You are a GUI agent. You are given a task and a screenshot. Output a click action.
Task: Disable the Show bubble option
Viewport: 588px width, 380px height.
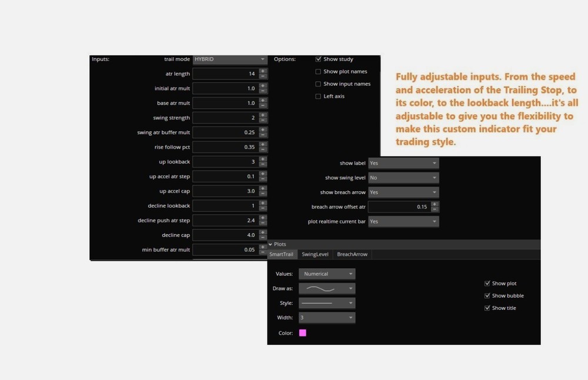[487, 295]
